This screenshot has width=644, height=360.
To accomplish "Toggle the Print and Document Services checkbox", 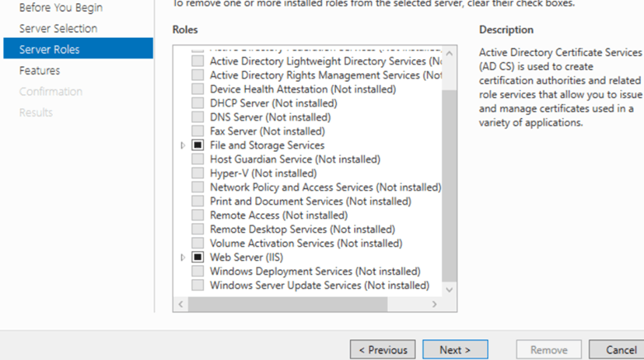I will click(x=197, y=201).
